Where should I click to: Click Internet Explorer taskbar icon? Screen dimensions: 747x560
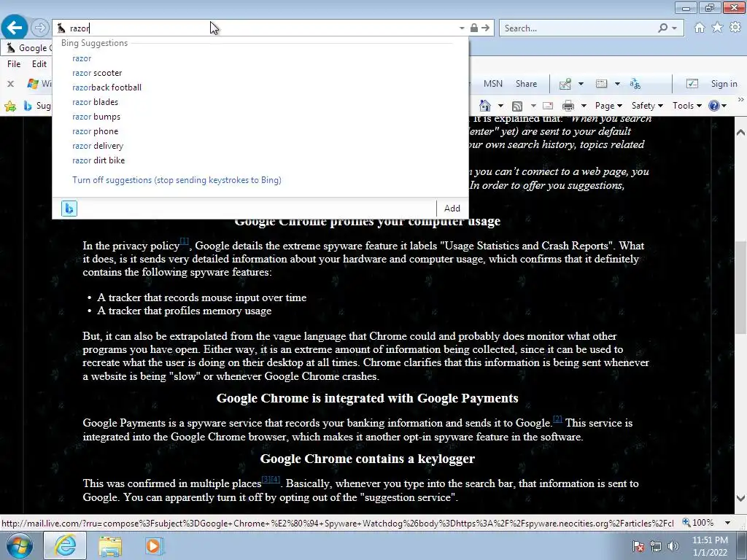[65, 545]
